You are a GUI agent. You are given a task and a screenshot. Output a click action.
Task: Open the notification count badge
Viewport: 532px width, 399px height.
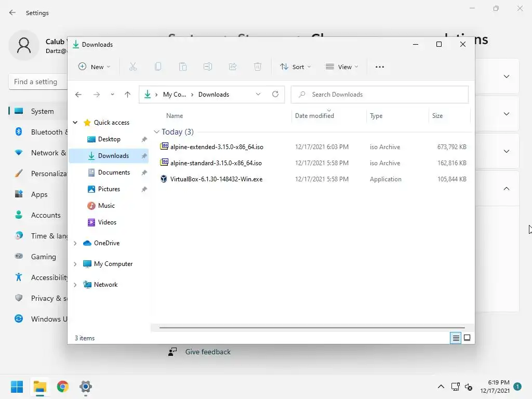pos(517,387)
